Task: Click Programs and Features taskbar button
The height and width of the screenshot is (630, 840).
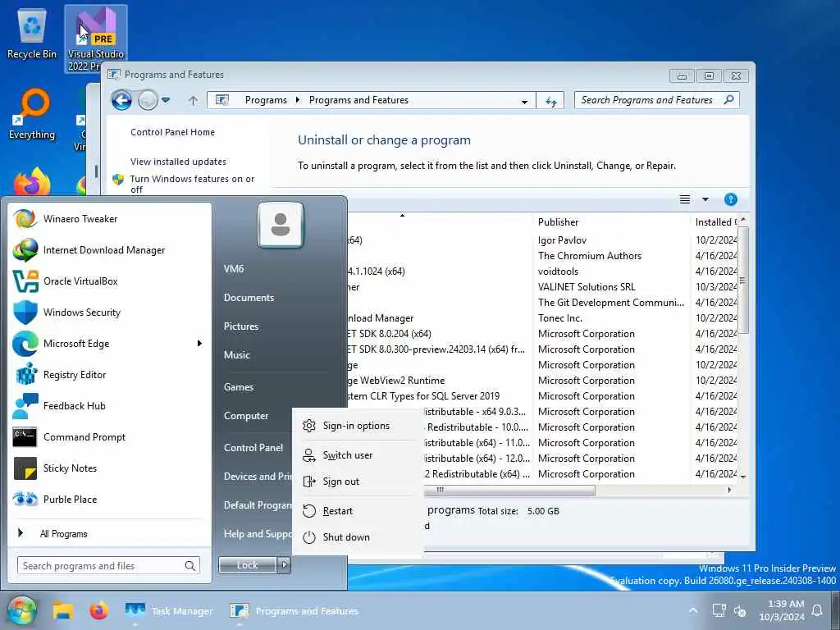Action: [294, 610]
